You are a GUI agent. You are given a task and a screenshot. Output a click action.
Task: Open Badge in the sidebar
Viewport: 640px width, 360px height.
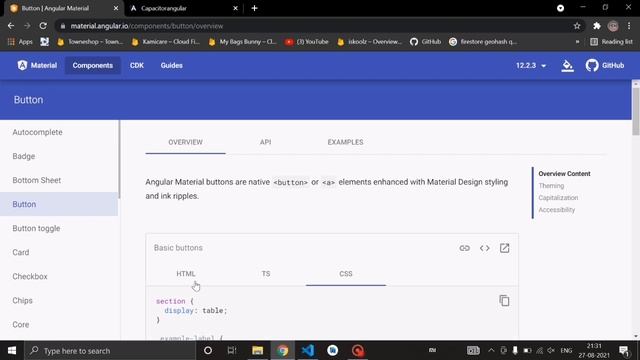[59, 156]
